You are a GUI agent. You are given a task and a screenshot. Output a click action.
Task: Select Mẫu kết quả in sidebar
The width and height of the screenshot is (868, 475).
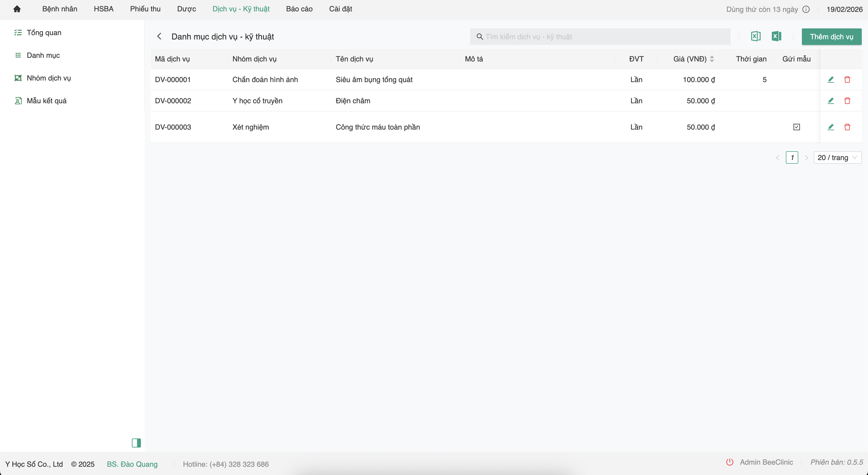pos(47,101)
